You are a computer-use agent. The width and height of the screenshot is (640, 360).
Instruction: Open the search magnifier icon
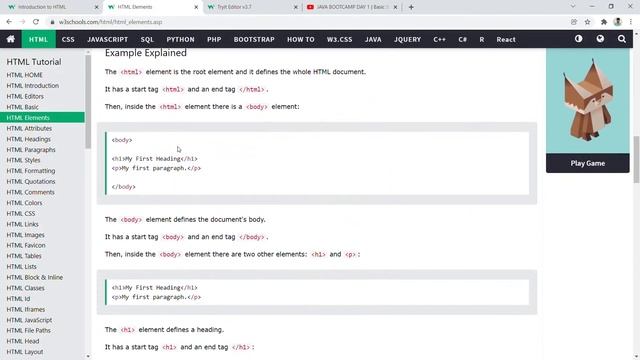pos(622,39)
